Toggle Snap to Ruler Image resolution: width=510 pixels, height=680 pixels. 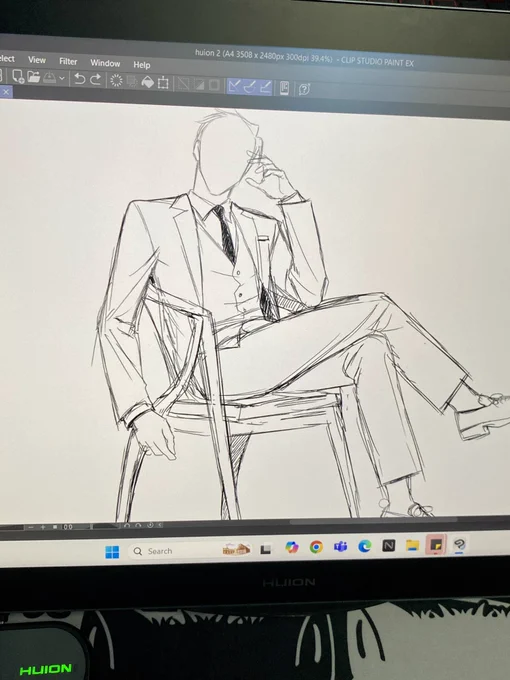(x=235, y=86)
